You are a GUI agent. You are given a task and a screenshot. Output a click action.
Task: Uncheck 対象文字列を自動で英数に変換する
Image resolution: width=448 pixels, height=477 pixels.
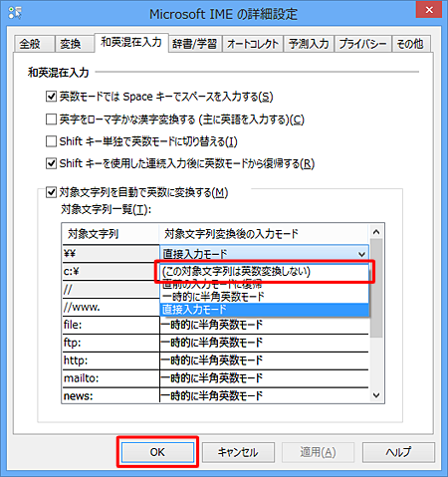click(51, 192)
